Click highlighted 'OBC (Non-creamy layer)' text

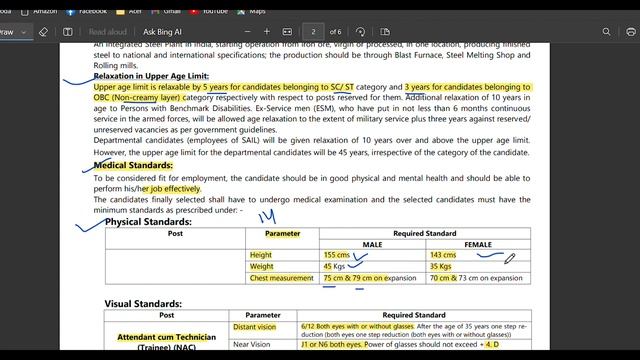[x=138, y=98]
